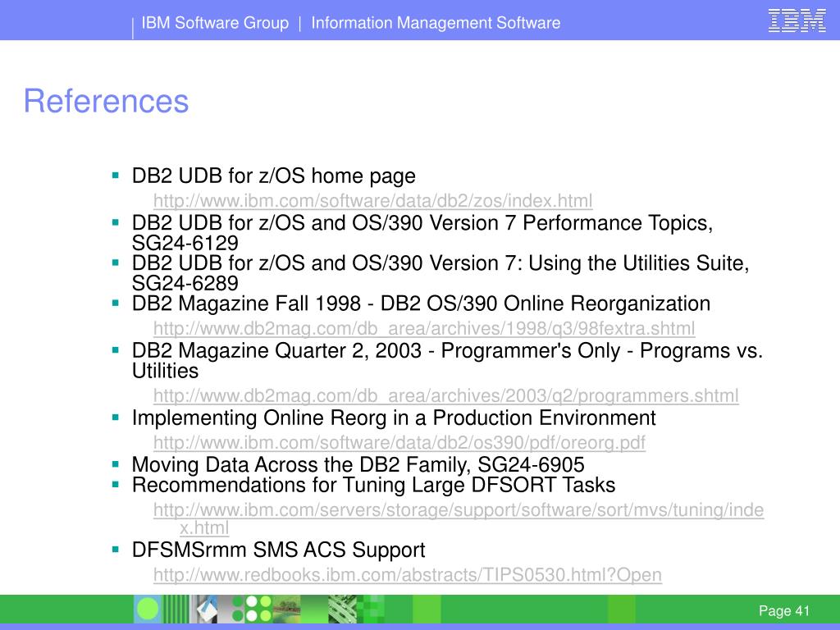The image size is (840, 630).
Task: Click 'IBM Software Group' header text
Action: coord(215,23)
